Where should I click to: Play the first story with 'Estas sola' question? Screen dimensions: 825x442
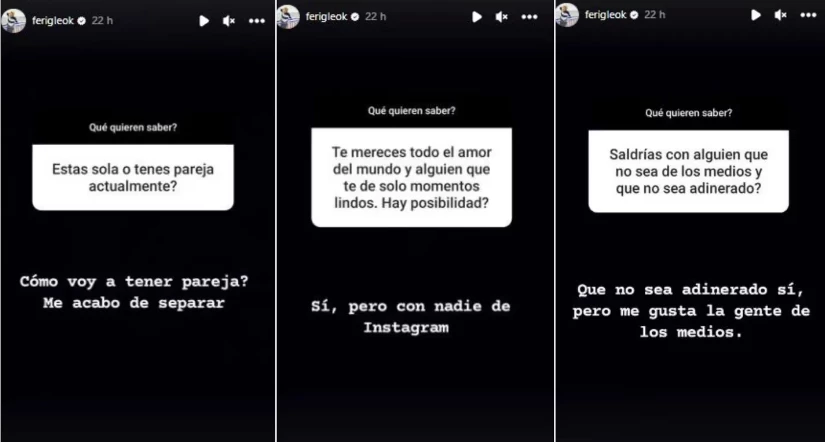(204, 21)
